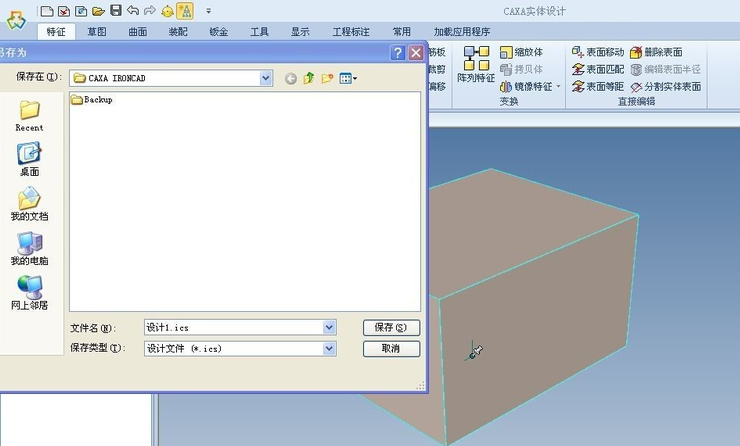Open the 加载应用程序 ribbon tab
Image resolution: width=740 pixels, height=446 pixels.
coord(462,32)
